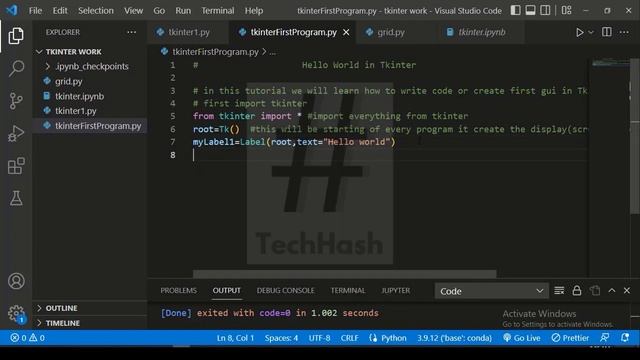
Task: Open the Testing flask view
Action: (16, 198)
